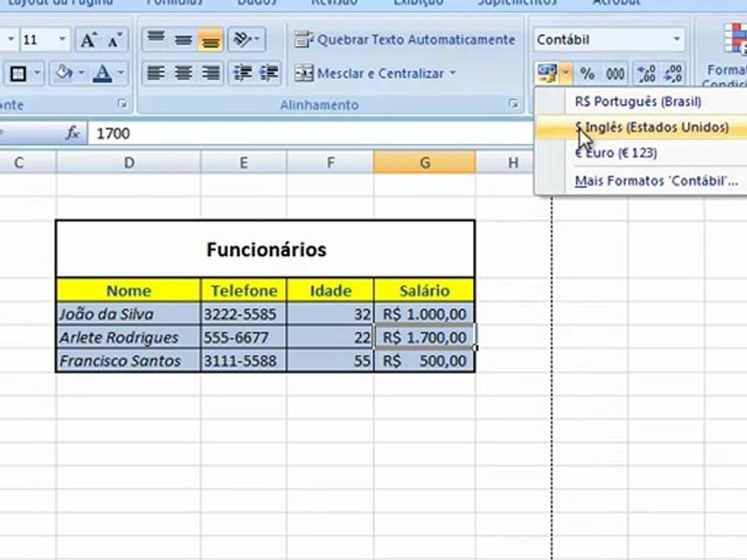Select salary cell R$ 1.700,00
The height and width of the screenshot is (560, 747).
(425, 337)
